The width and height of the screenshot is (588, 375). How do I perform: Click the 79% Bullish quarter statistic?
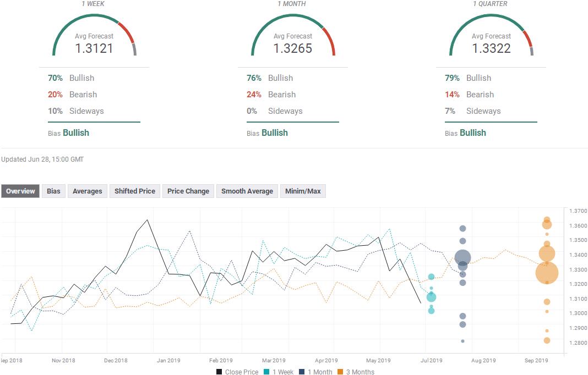point(467,78)
